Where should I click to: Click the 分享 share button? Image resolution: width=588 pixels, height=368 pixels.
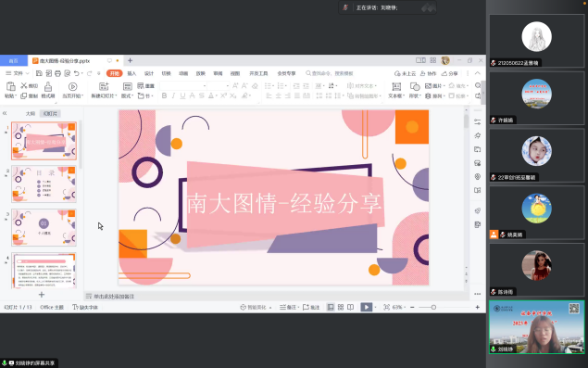click(x=450, y=73)
